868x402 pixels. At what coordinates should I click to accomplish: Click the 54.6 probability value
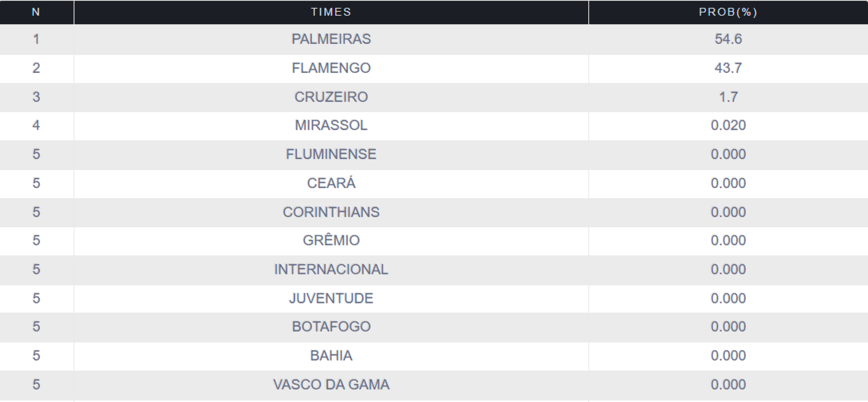[x=728, y=39]
